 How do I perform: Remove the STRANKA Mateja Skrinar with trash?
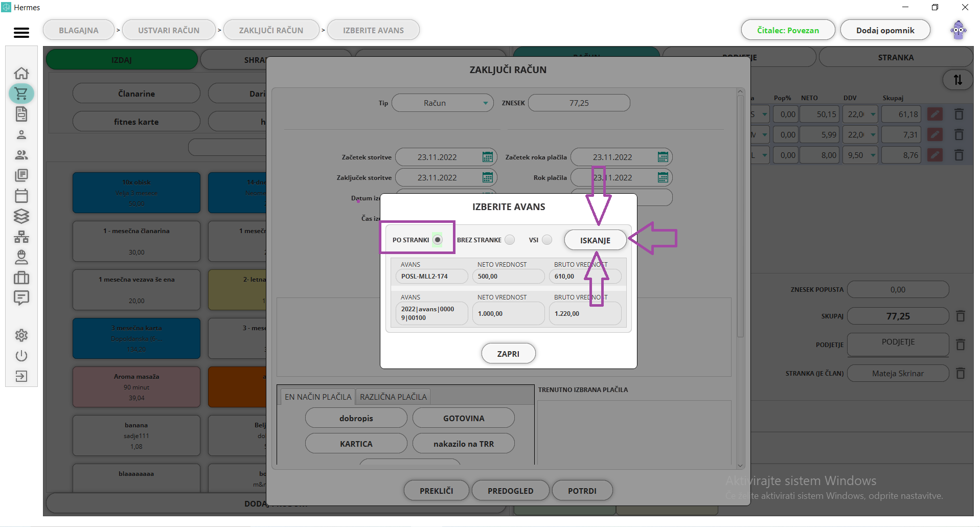(x=961, y=373)
